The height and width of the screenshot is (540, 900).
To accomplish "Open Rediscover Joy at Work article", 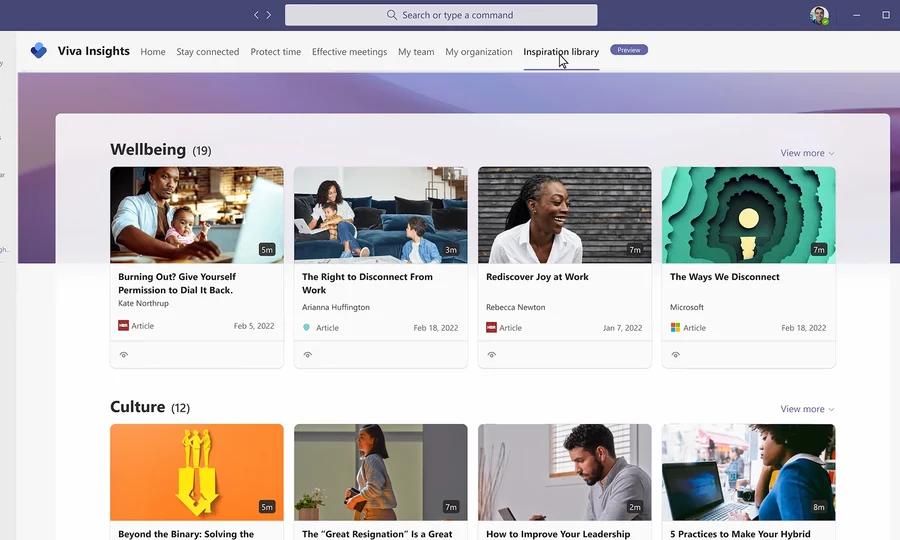I will [537, 277].
